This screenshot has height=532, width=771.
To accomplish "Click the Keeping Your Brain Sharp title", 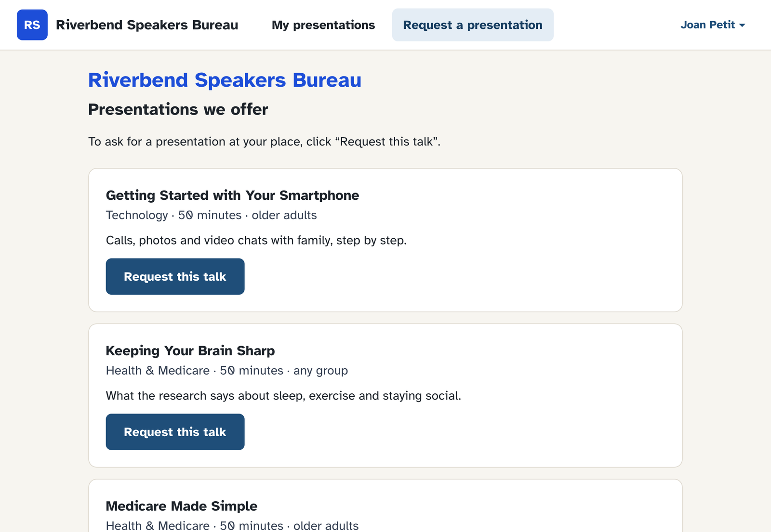I will pos(190,351).
